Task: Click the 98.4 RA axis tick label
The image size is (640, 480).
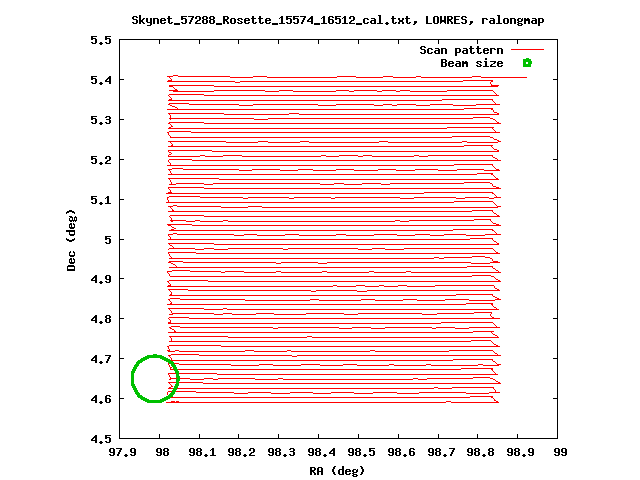Action: click(322, 453)
